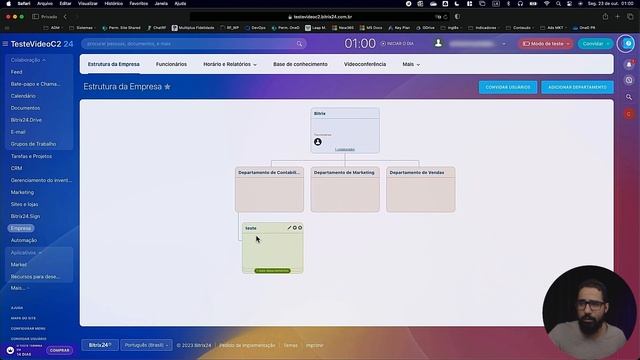Open the Apple menu
Image resolution: width=640 pixels, height=360 pixels.
pyautogui.click(x=9, y=4)
